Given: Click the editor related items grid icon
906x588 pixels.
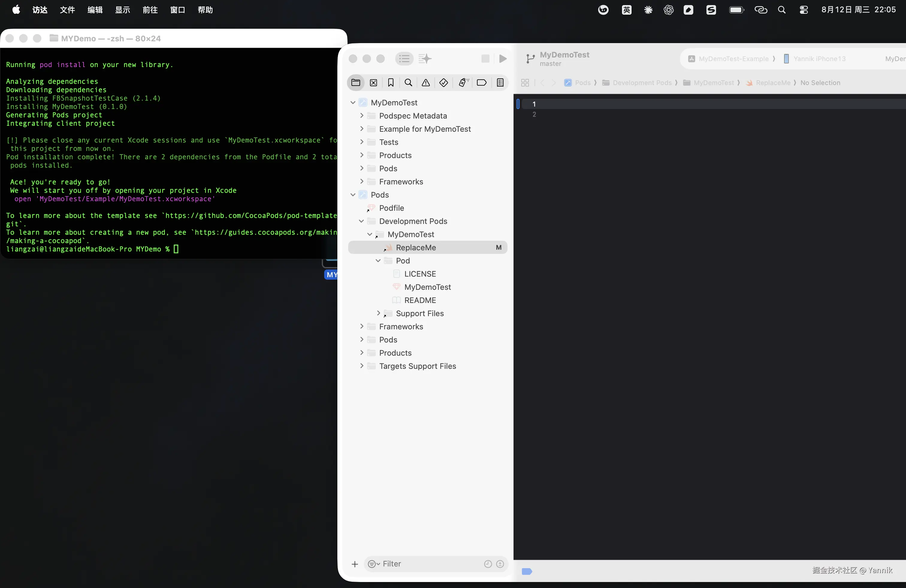Looking at the screenshot, I should point(525,83).
